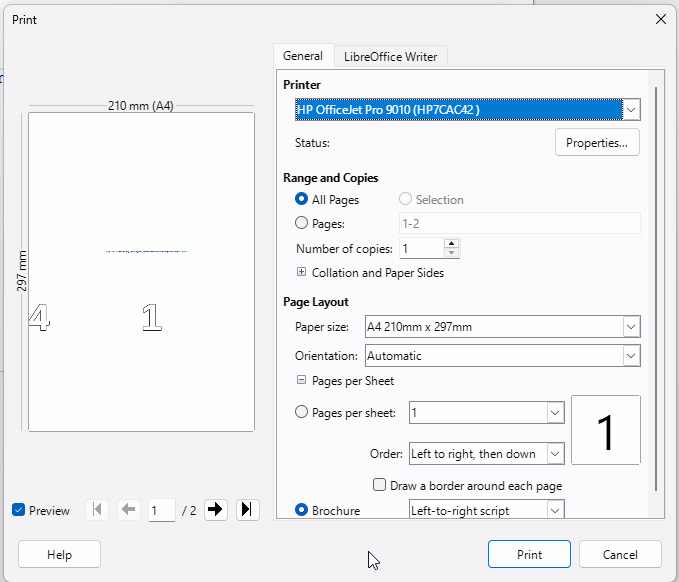679x582 pixels.
Task: Choose the Brochure radio option
Action: (302, 511)
